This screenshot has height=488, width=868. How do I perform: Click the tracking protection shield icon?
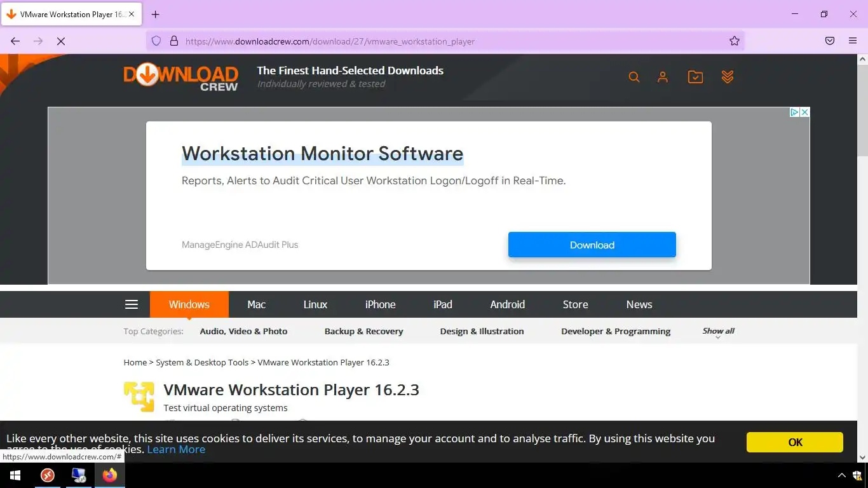click(156, 41)
